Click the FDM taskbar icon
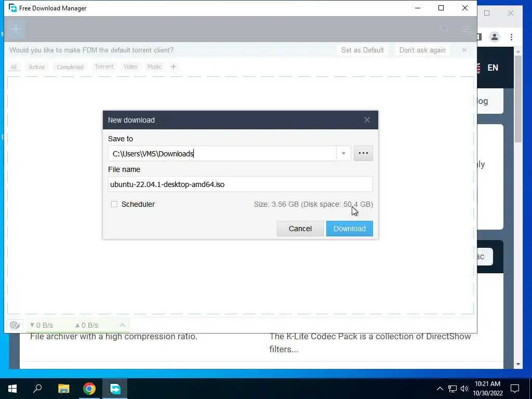532x399 pixels. pyautogui.click(x=115, y=389)
